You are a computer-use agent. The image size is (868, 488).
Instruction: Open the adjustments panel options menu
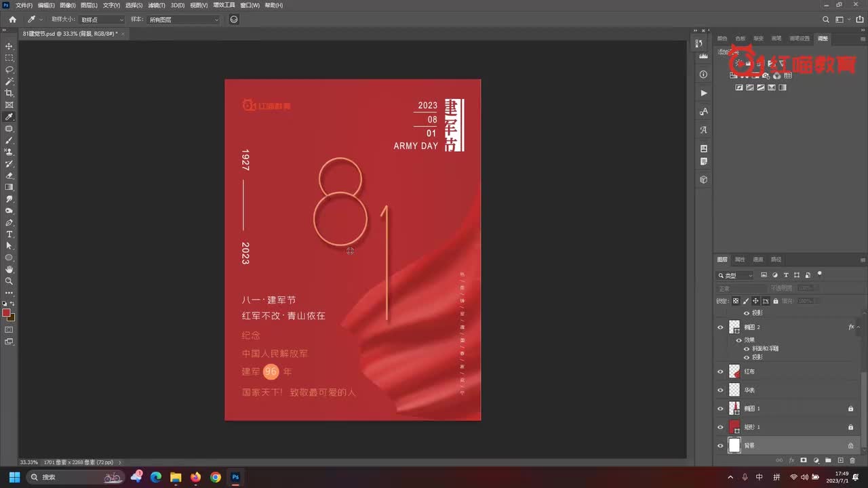coord(863,39)
